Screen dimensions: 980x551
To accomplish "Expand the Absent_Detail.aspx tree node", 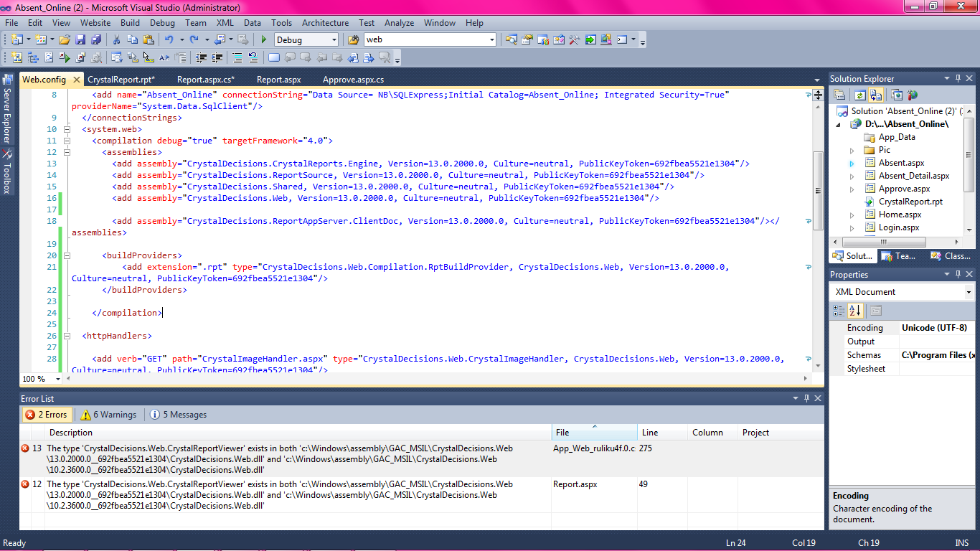I will pos(852,176).
